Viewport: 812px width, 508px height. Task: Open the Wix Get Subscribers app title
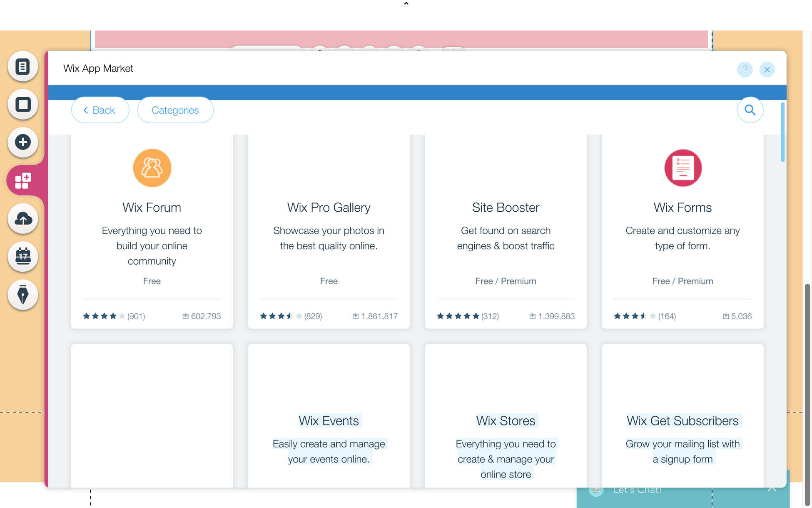coord(682,420)
